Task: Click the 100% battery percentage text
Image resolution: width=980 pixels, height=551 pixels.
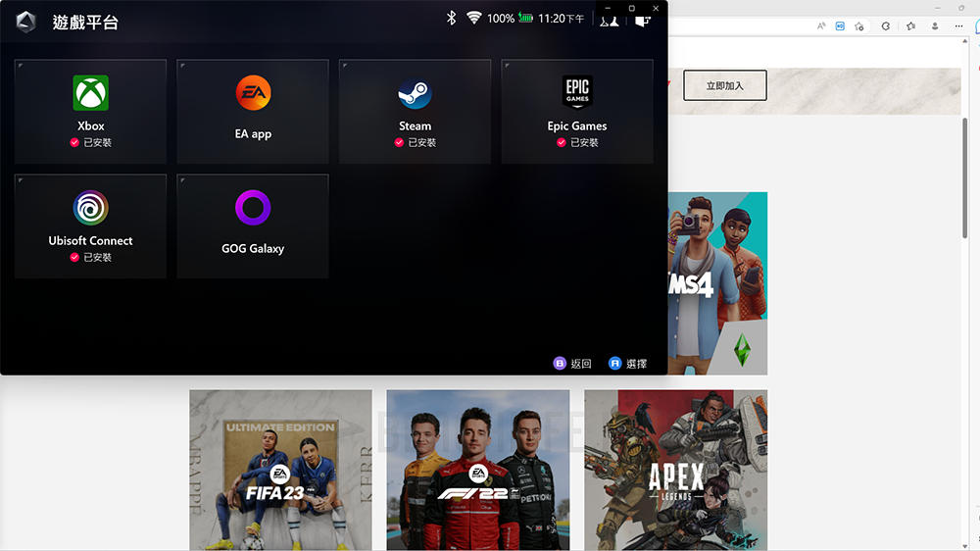Action: [x=501, y=18]
